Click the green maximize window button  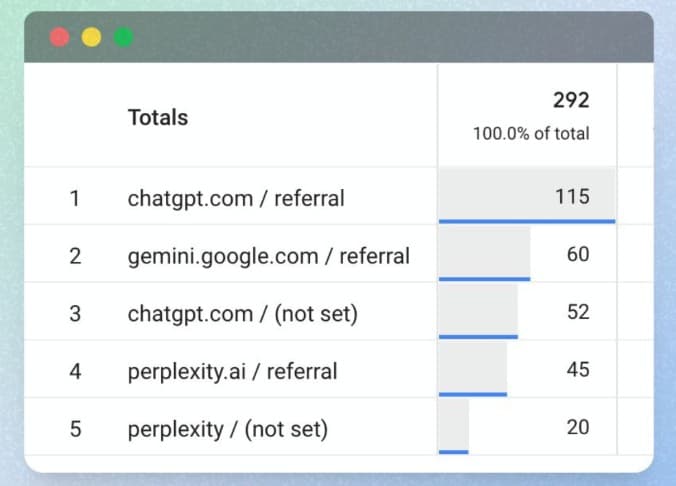click(x=123, y=37)
